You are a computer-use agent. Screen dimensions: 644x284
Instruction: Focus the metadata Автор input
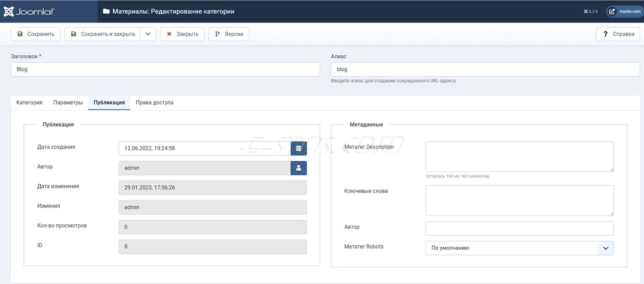point(519,228)
